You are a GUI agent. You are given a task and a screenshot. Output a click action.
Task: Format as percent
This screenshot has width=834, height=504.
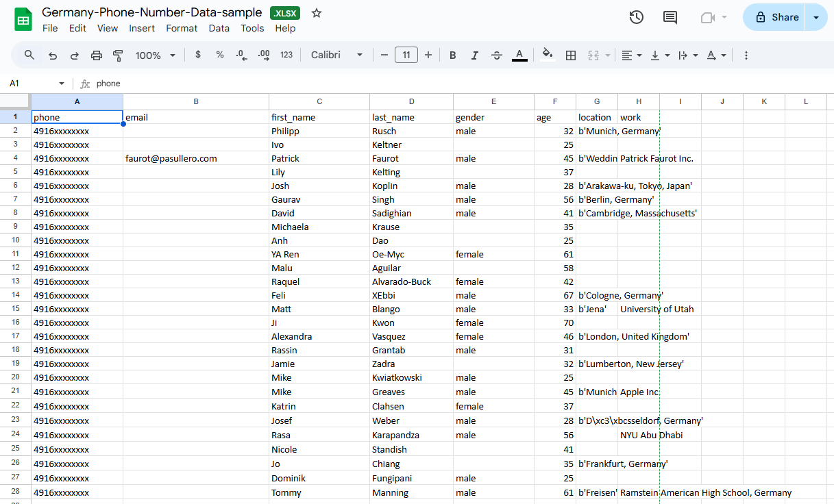pos(220,55)
